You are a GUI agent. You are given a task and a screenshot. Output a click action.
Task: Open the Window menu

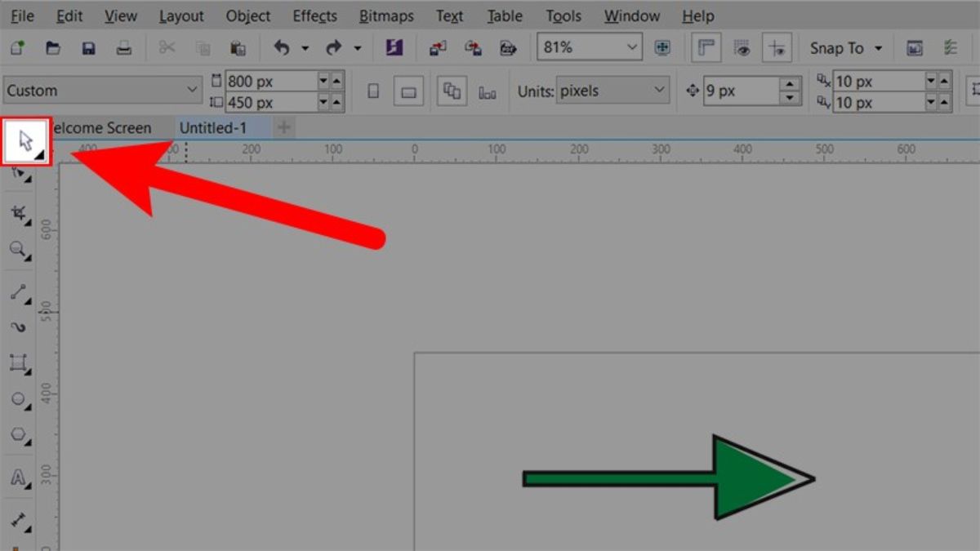[632, 16]
